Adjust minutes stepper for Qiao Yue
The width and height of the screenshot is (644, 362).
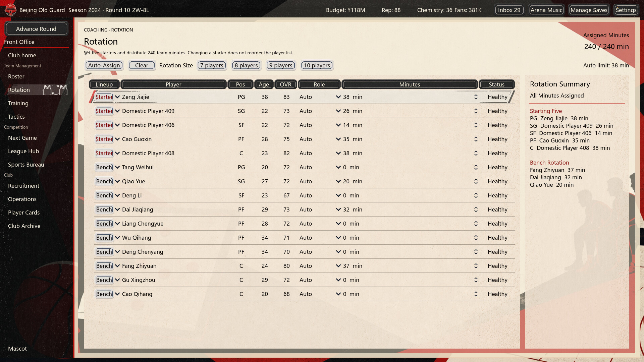coord(476,181)
